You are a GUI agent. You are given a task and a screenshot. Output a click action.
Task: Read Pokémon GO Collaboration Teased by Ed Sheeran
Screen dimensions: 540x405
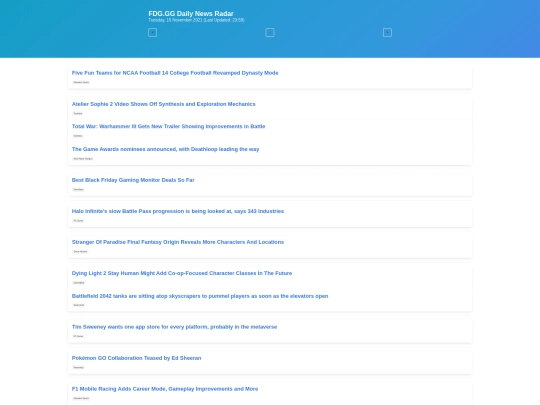(136, 358)
